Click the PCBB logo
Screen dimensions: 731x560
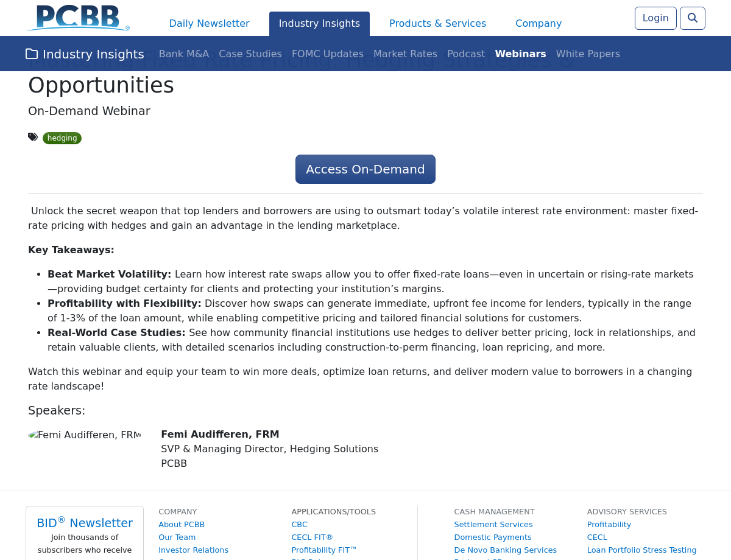78,18
